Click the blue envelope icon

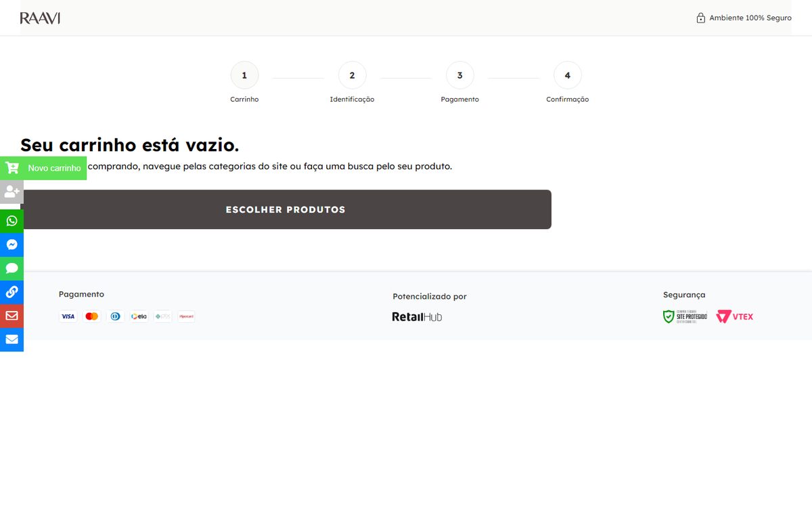point(12,339)
